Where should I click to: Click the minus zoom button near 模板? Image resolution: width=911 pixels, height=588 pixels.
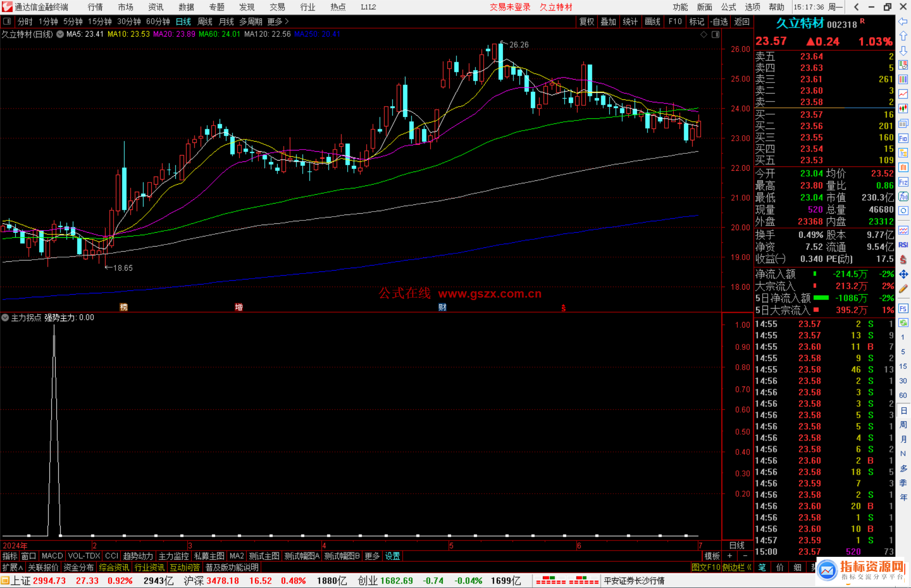click(x=745, y=556)
